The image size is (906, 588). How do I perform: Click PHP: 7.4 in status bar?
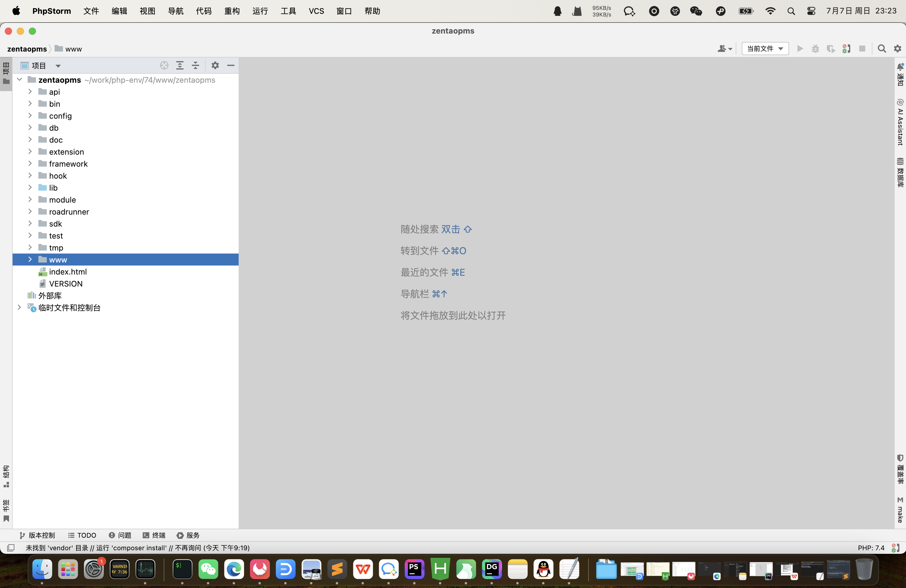pyautogui.click(x=871, y=548)
